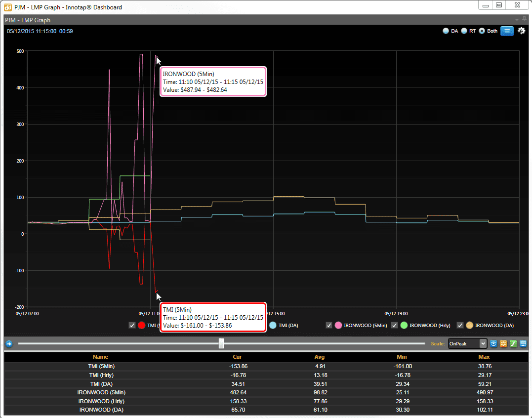Screen dimensions: 532x420
Task: Click the TMI (5Min) tooltip box
Action: pos(213,318)
